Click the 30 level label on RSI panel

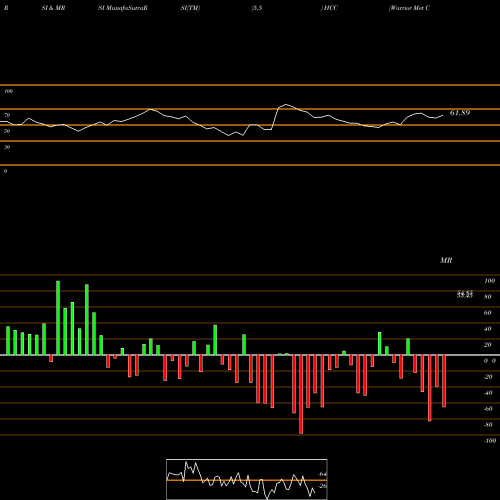[x=7, y=147]
